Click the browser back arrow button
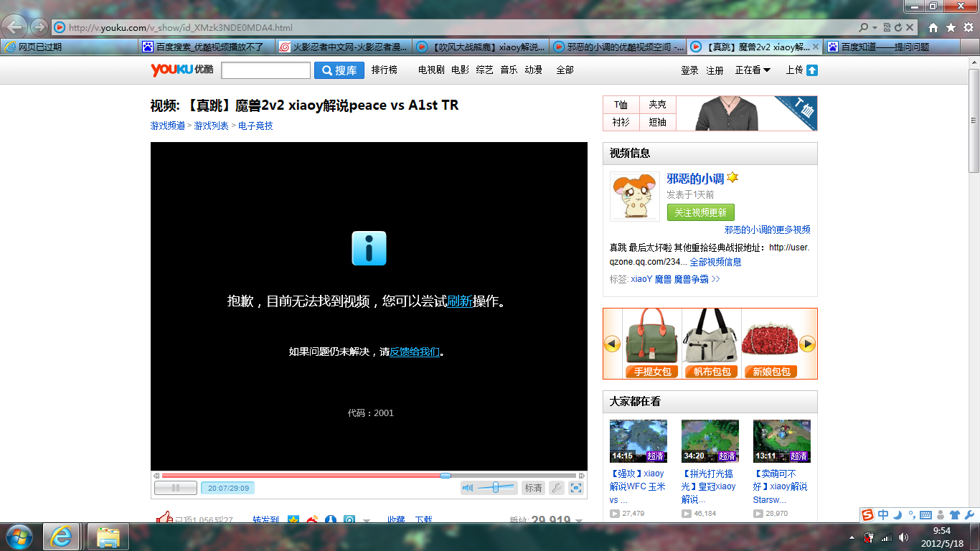The image size is (980, 551). 16,27
